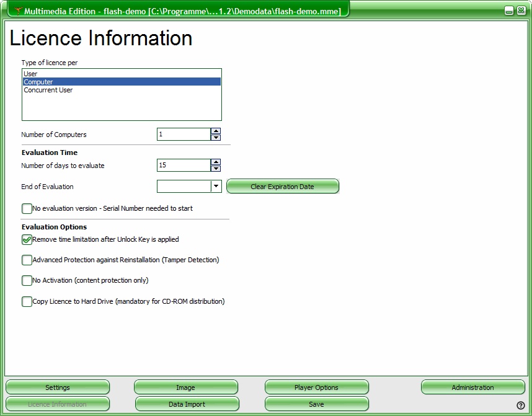Switch to the Player Options page
The image size is (532, 416).
click(x=316, y=387)
